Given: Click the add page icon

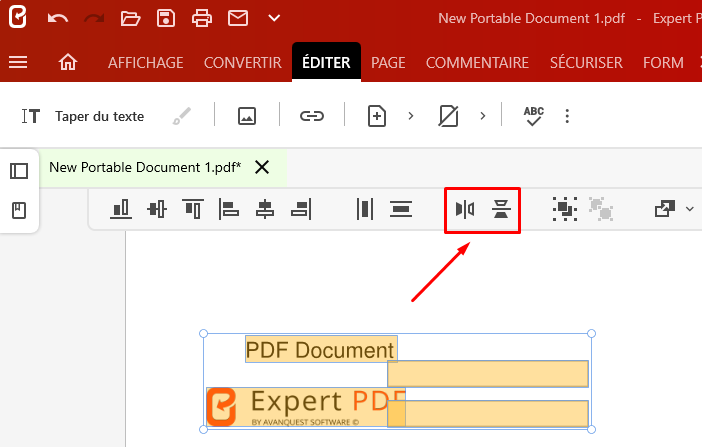Looking at the screenshot, I should [377, 116].
